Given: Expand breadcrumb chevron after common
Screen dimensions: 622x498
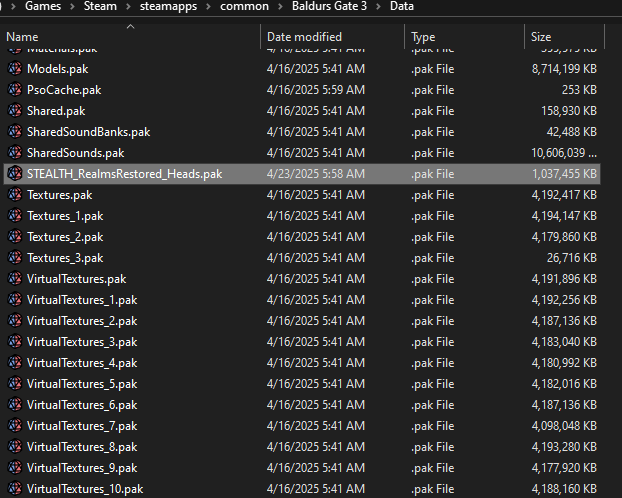Looking at the screenshot, I should pyautogui.click(x=280, y=7).
